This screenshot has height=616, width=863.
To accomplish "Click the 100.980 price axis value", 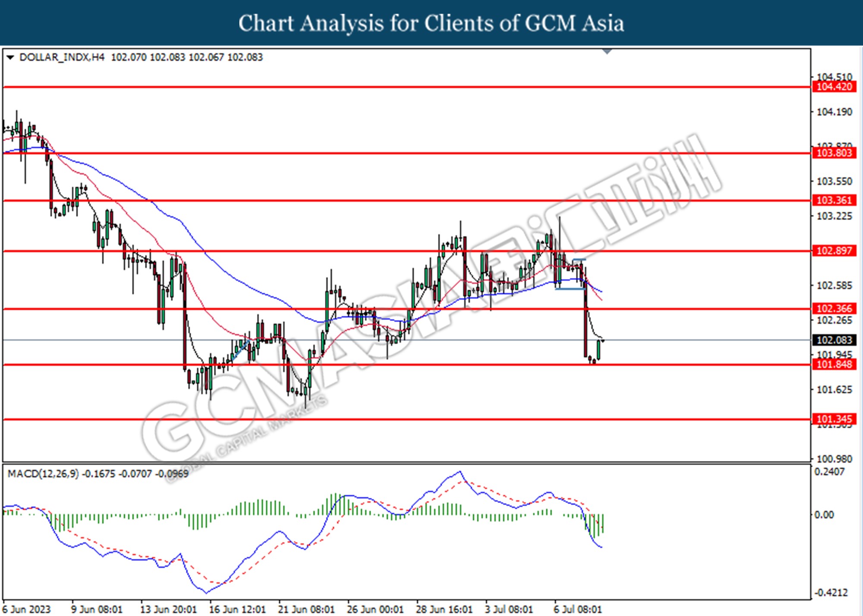I will 834,459.
